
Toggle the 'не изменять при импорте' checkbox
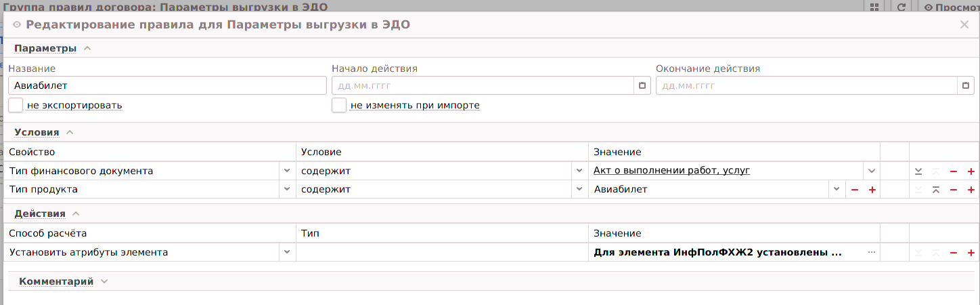pyautogui.click(x=339, y=106)
